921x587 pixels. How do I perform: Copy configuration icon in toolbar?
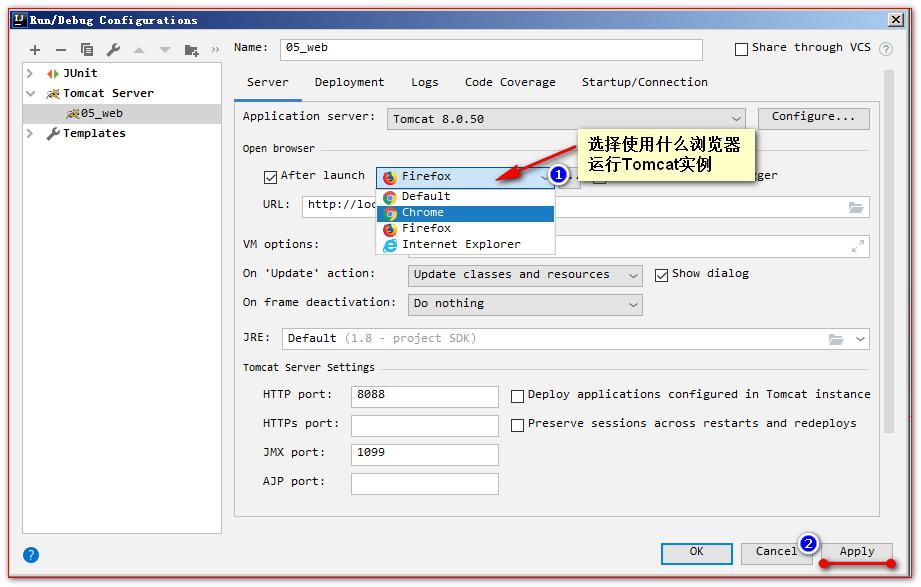(x=87, y=50)
